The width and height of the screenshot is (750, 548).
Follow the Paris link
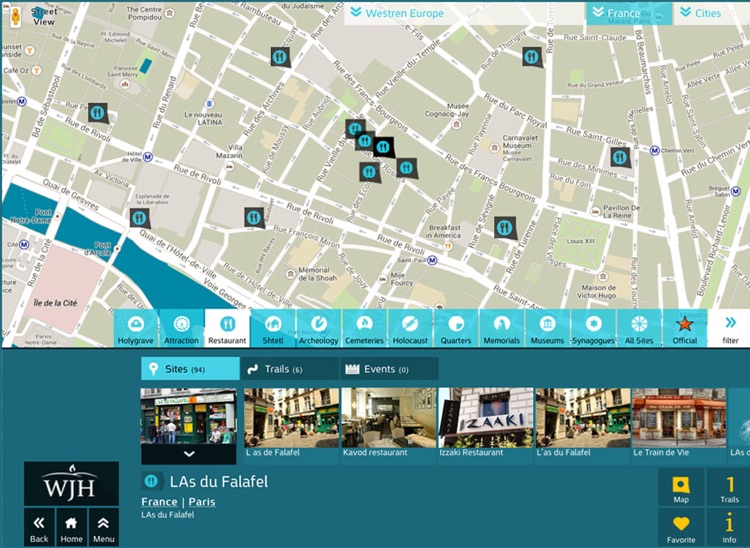(x=203, y=502)
